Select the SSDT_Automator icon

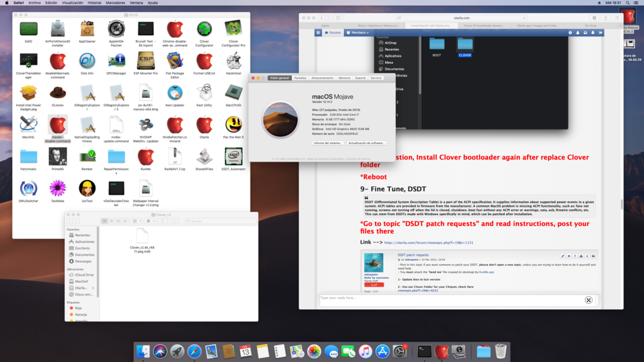(233, 157)
